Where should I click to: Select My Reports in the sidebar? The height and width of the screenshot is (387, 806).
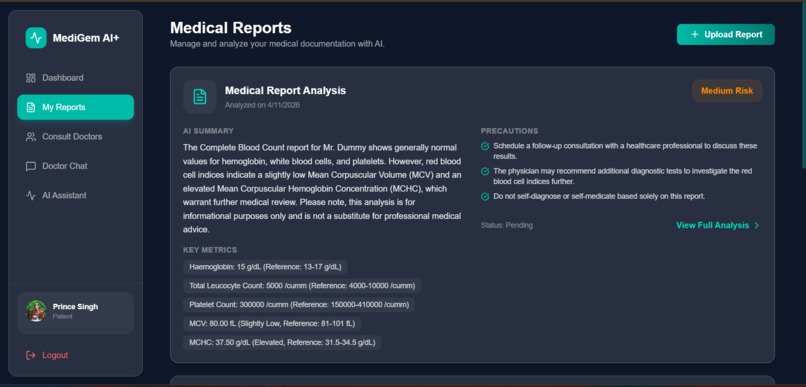[x=76, y=107]
